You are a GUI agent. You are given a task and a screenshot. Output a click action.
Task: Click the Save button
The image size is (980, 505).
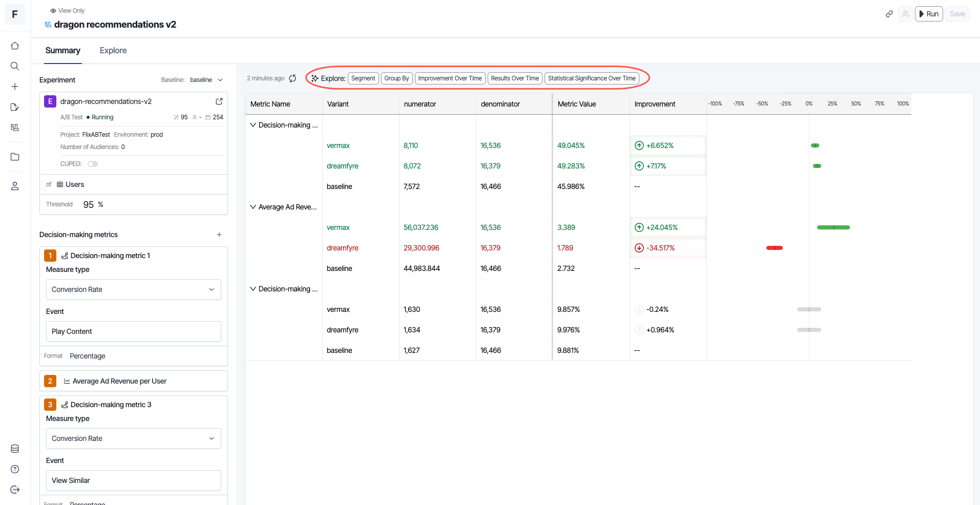click(957, 14)
